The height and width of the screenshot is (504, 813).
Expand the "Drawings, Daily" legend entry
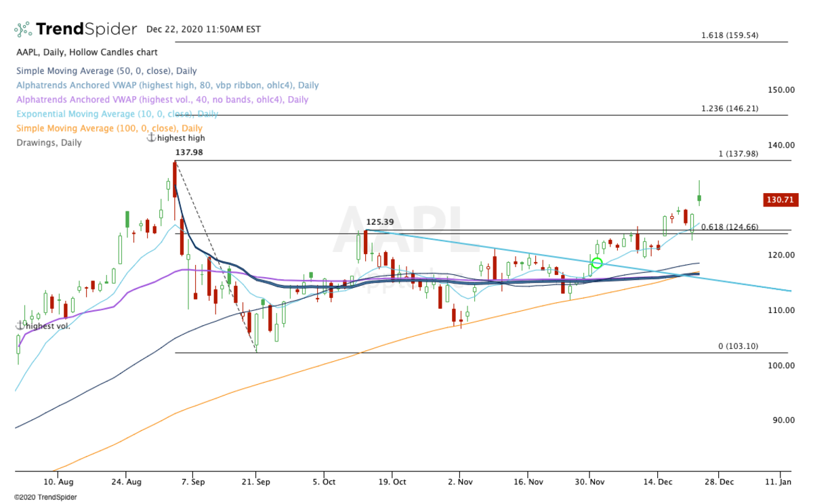[x=49, y=142]
